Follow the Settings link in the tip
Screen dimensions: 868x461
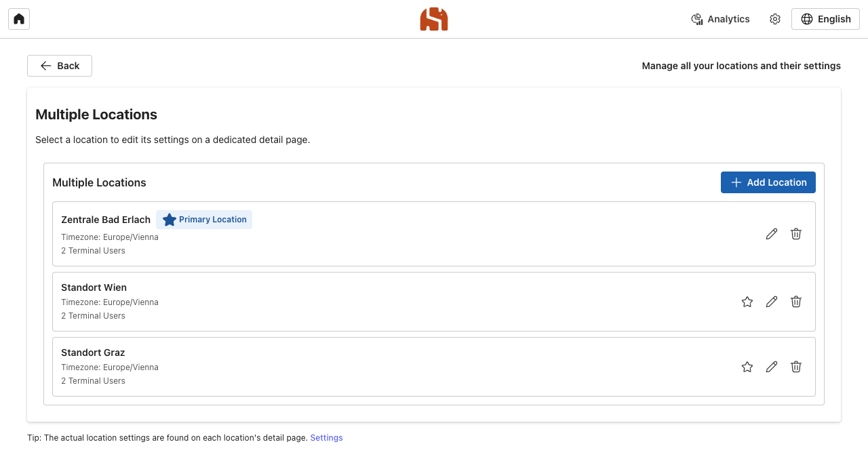coord(326,438)
